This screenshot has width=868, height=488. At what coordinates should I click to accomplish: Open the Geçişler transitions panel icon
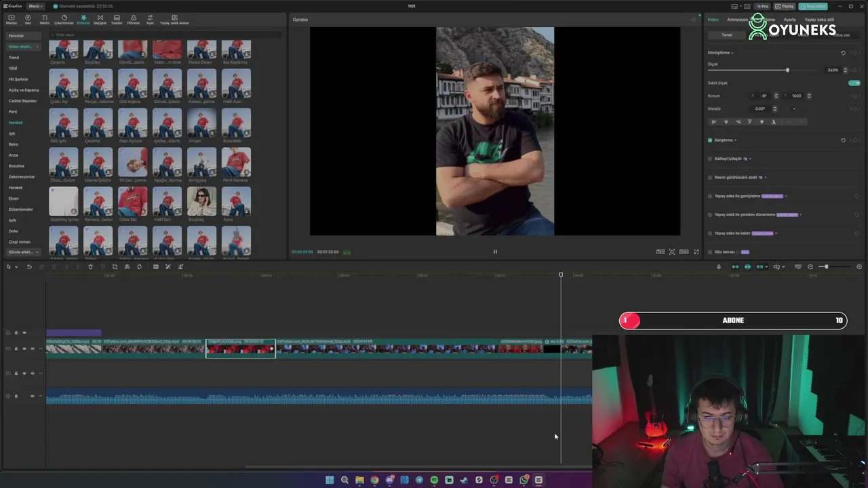(x=100, y=19)
